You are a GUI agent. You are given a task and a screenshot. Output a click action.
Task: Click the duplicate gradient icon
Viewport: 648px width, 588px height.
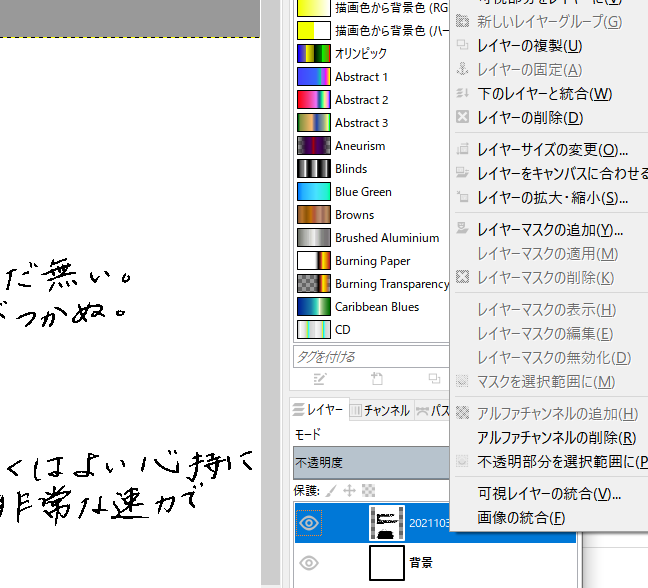tap(434, 379)
